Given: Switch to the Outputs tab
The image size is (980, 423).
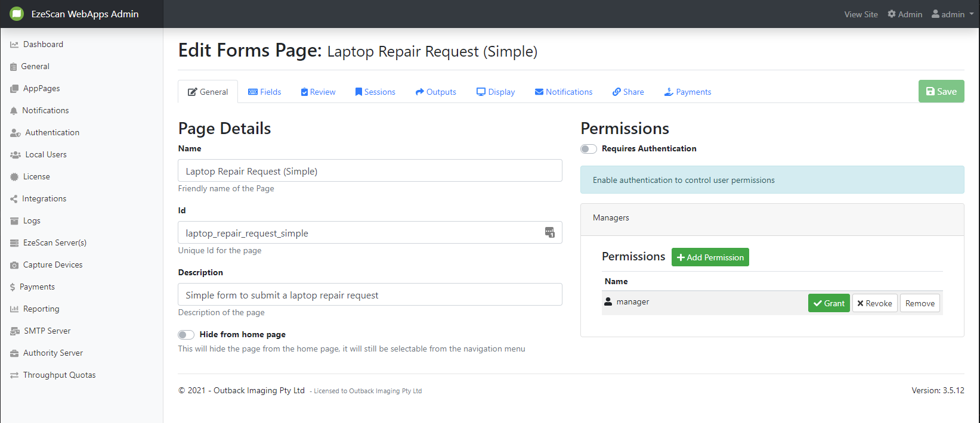Looking at the screenshot, I should 435,92.
